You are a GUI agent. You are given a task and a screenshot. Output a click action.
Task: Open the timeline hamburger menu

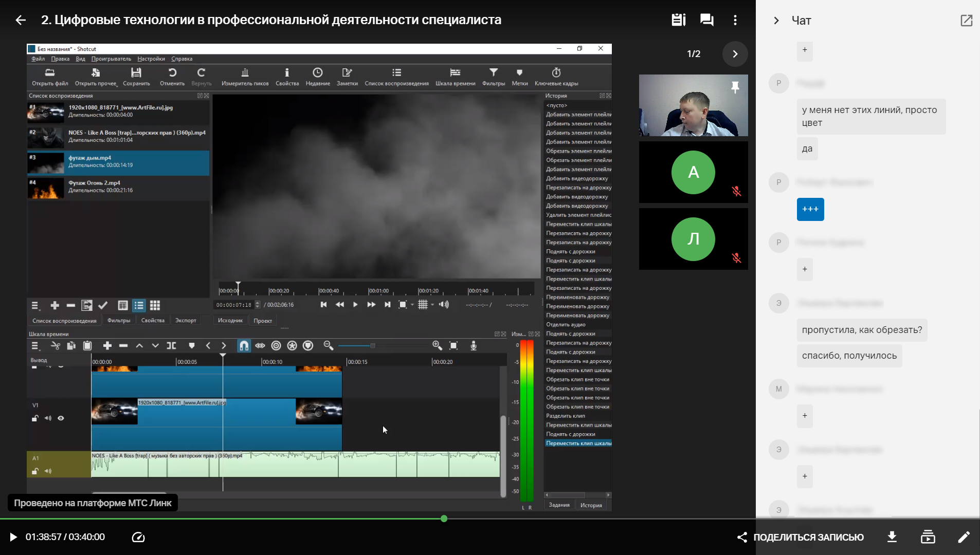(x=35, y=346)
